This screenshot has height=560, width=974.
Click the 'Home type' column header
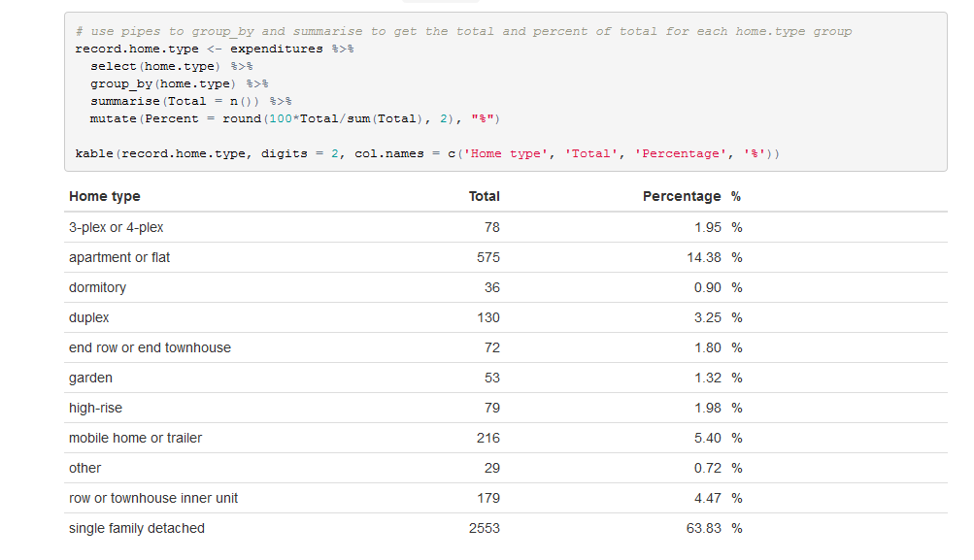104,197
